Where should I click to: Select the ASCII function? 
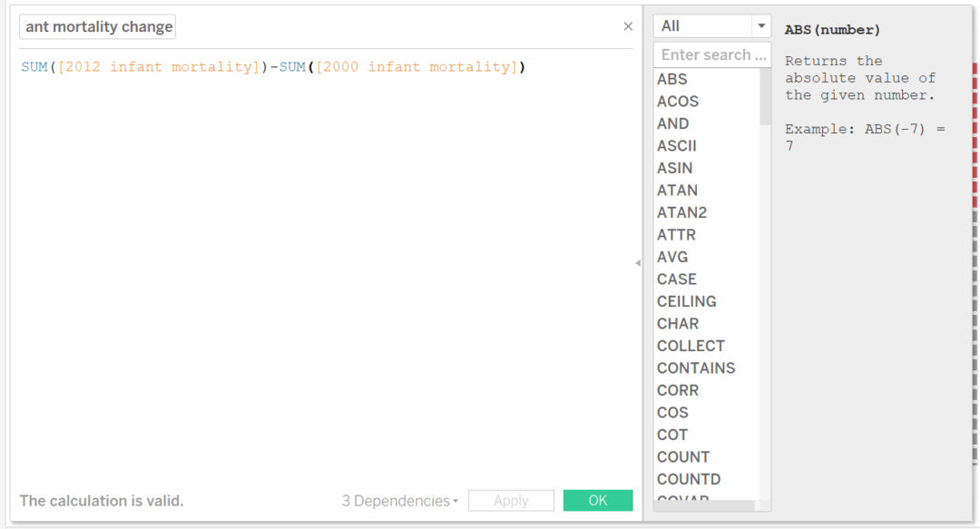click(x=677, y=146)
